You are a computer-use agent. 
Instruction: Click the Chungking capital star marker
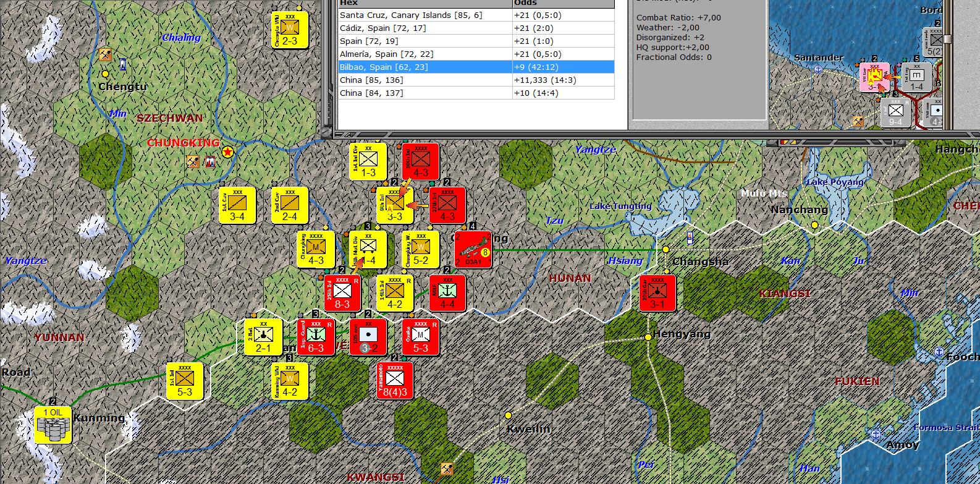[228, 151]
